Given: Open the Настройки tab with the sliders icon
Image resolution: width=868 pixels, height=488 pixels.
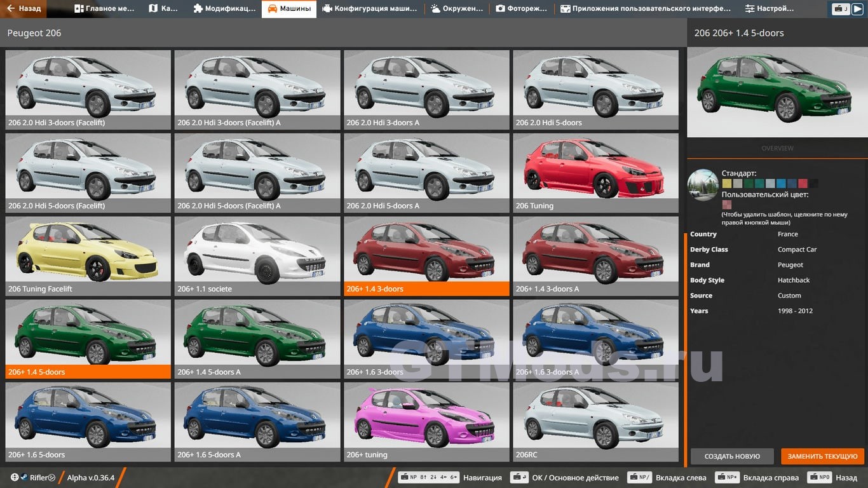Looking at the screenshot, I should click(x=770, y=9).
